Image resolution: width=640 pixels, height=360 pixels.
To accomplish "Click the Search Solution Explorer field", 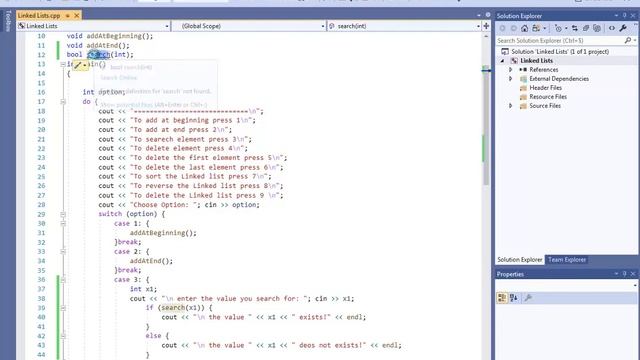I will point(559,40).
